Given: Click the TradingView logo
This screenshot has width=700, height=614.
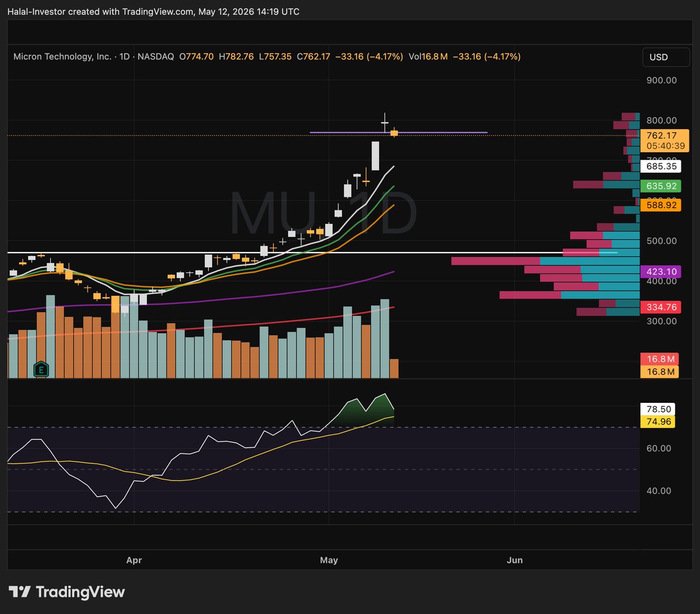Looking at the screenshot, I should tap(66, 592).
